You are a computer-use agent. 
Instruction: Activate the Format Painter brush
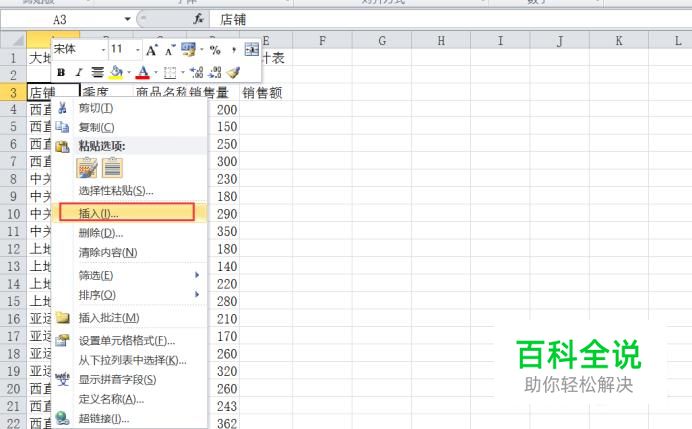point(233,72)
